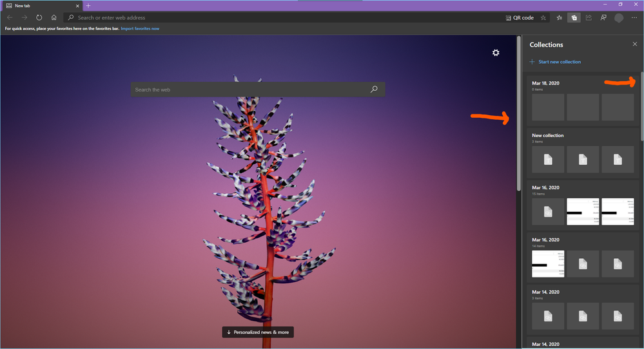This screenshot has width=644, height=349.
Task: Click Import favorites now link
Action: pyautogui.click(x=140, y=28)
